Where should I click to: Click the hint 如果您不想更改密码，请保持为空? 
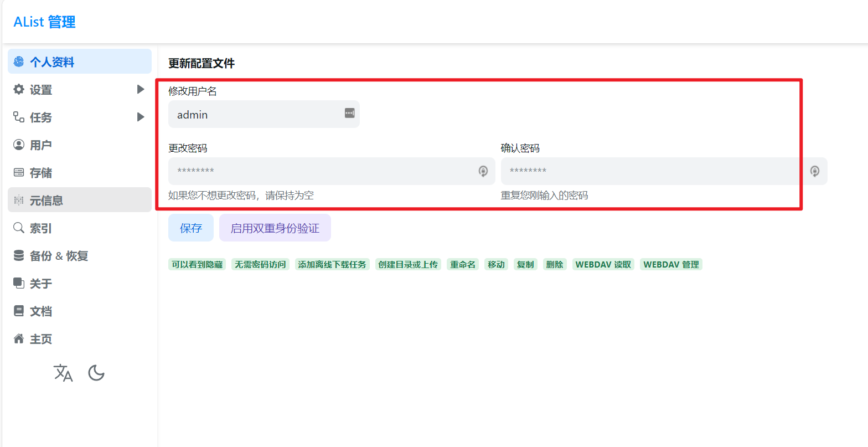[x=241, y=195]
